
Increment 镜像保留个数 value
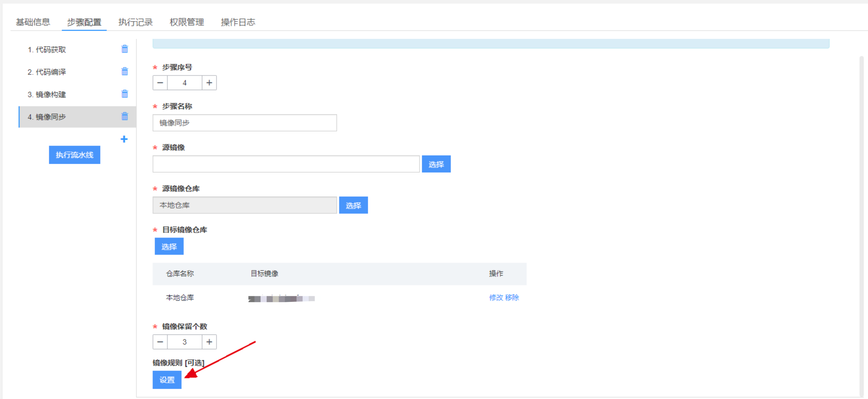pos(209,342)
